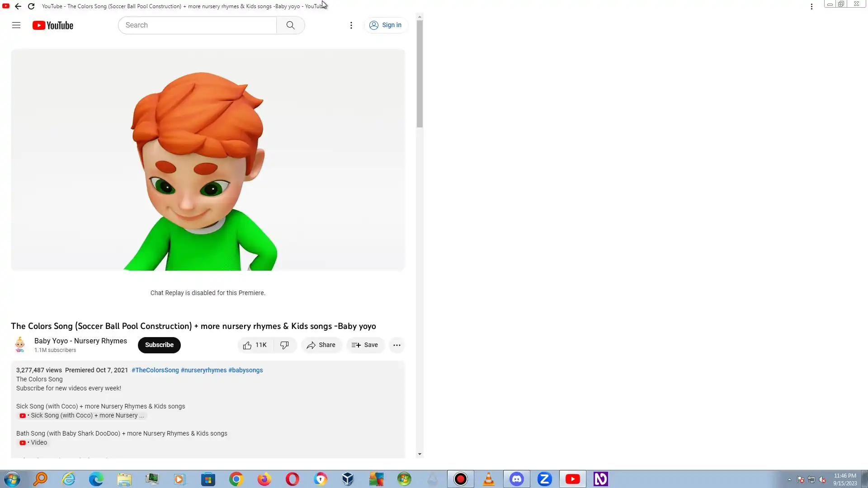Screen dimensions: 868x488
Task: Open YouTube settings three-dot menu near Sign in
Action: click(x=351, y=25)
